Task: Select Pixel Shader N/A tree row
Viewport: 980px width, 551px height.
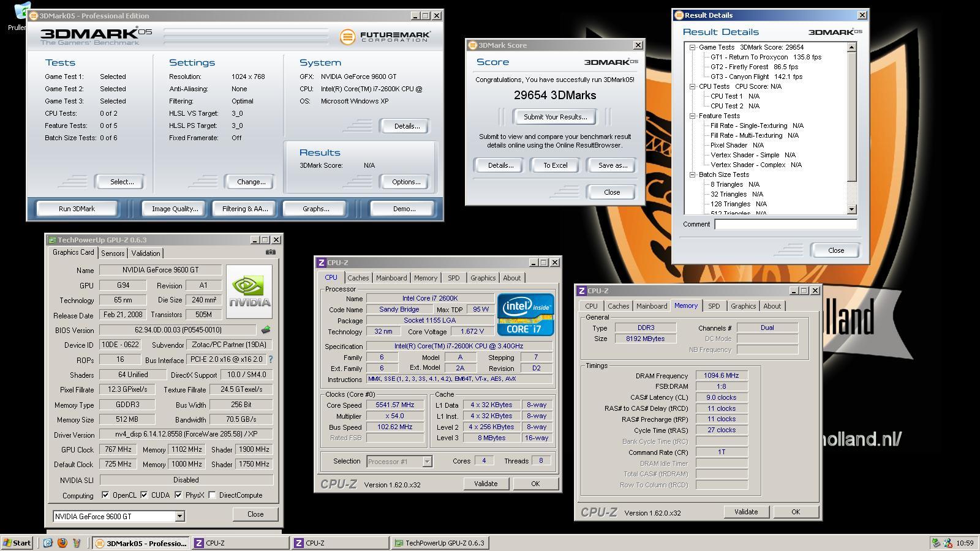Action: 737,145
